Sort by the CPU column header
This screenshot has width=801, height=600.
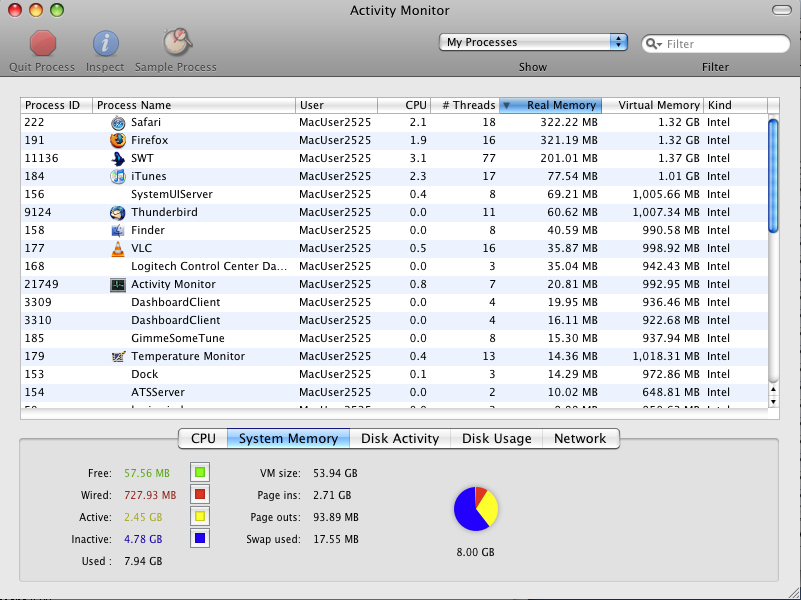(404, 105)
